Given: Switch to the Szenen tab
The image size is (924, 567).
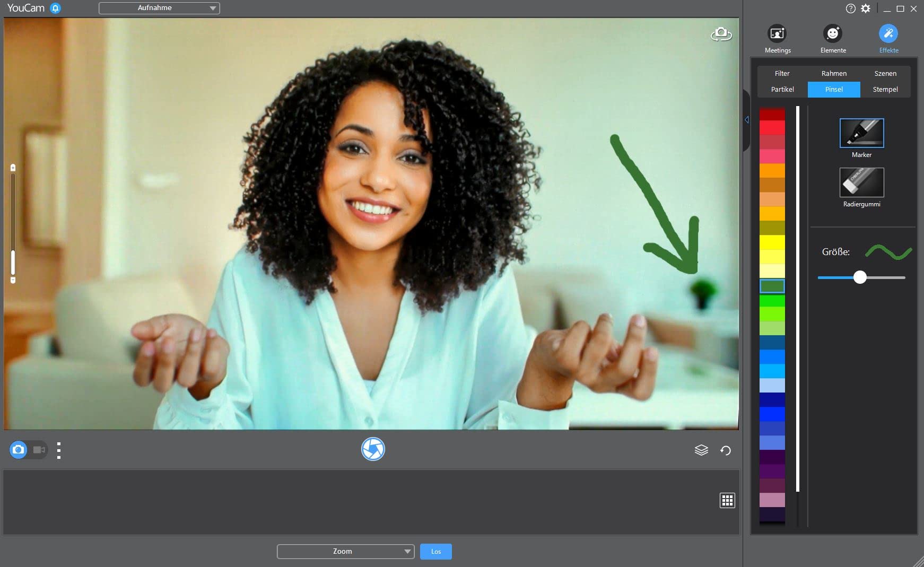Looking at the screenshot, I should pyautogui.click(x=885, y=74).
